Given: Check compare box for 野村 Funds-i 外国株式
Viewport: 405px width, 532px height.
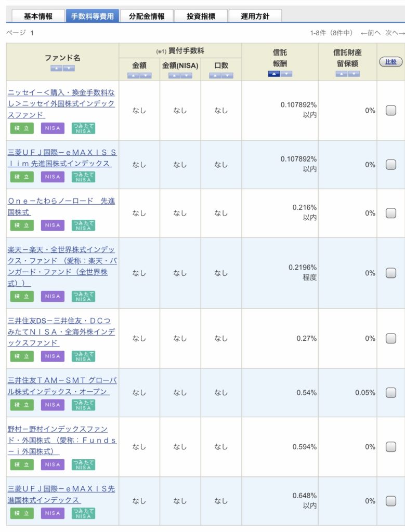Looking at the screenshot, I should (x=391, y=447).
